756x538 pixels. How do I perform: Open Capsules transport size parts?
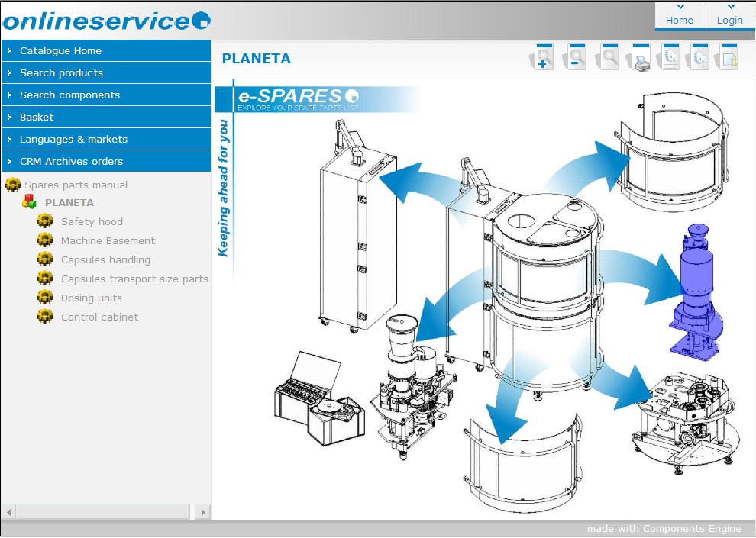point(134,279)
